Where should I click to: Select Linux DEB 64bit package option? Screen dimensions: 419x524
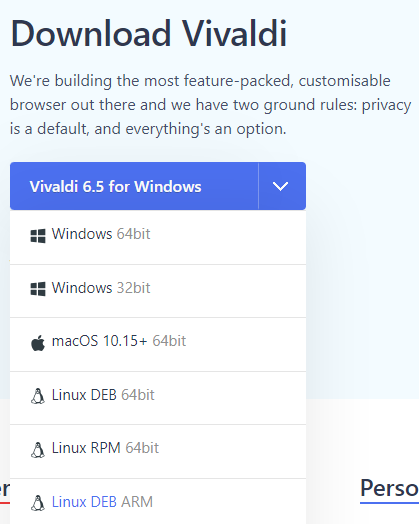158,398
